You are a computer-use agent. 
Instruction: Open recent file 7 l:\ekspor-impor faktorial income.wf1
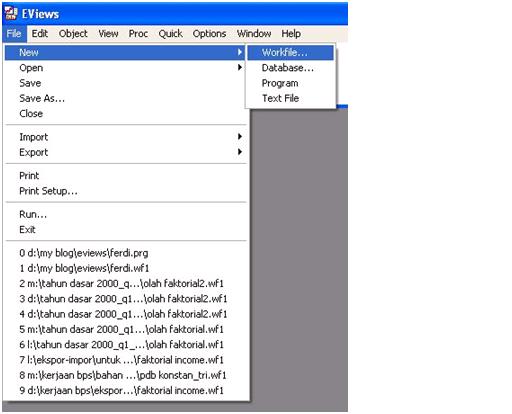[125, 360]
